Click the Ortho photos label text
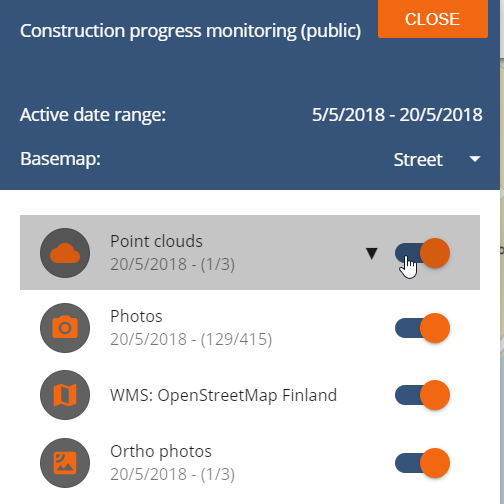504x504 pixels. (161, 451)
